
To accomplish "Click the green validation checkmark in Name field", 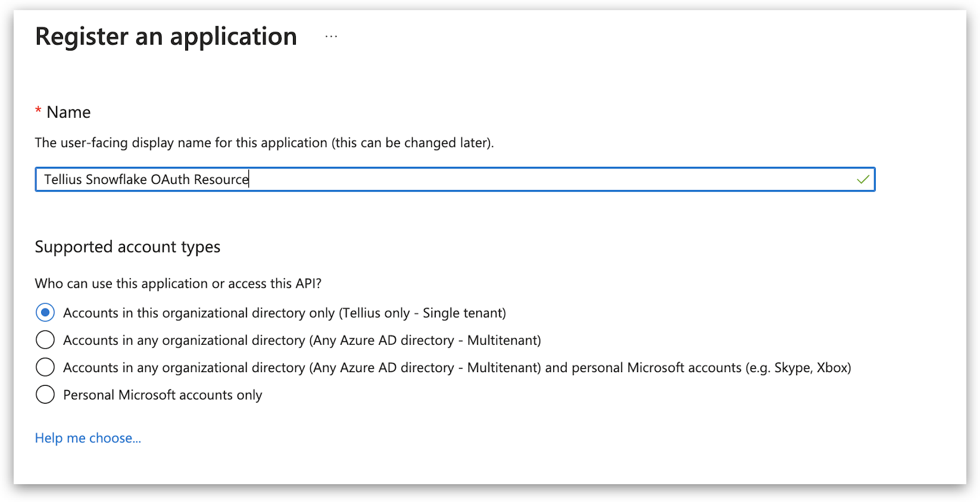I will (x=863, y=179).
